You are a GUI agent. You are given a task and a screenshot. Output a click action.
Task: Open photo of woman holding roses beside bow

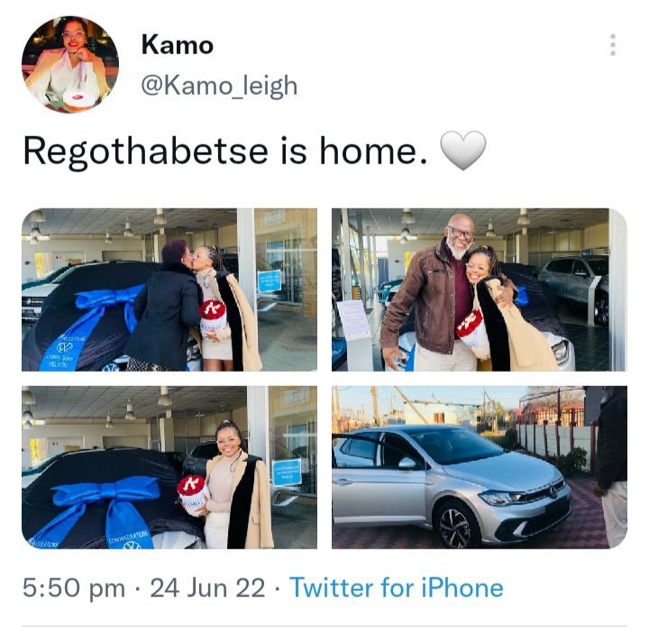coord(169,467)
